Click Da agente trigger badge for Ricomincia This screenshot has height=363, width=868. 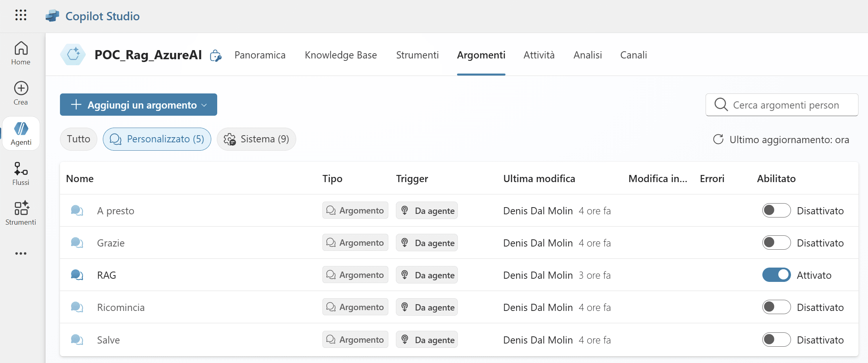point(426,307)
